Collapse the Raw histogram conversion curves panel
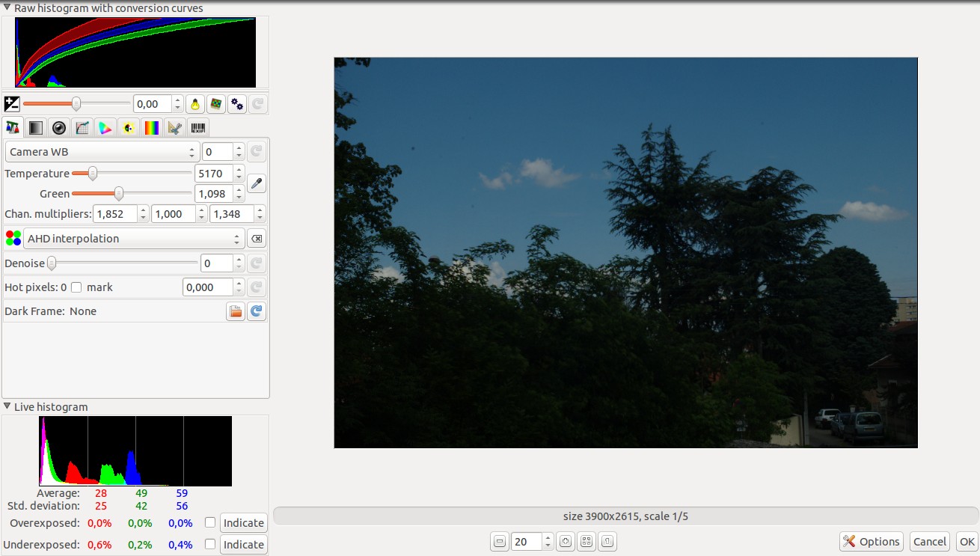 point(6,7)
